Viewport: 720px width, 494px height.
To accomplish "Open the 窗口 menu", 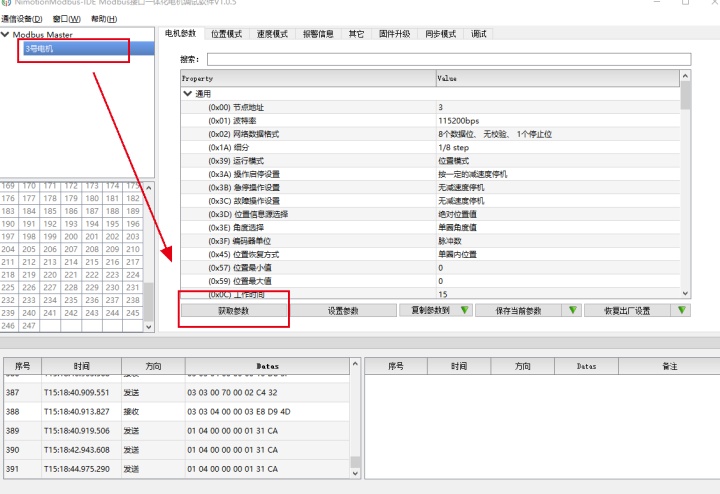I will 66,18.
